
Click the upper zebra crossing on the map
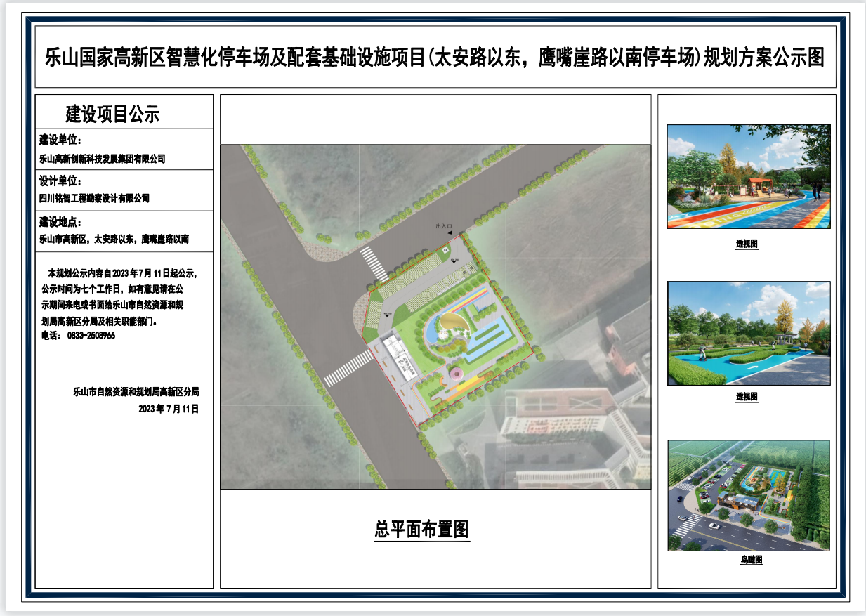pos(372,263)
